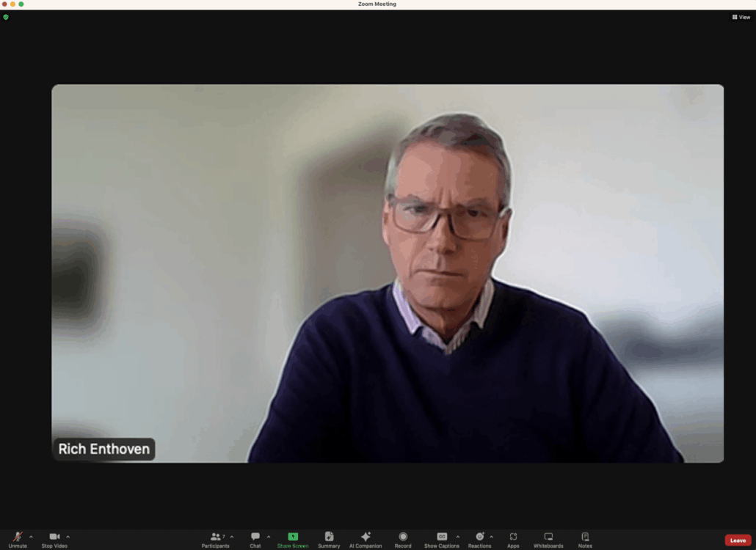Stop the camera video
This screenshot has width=756, height=550.
[x=54, y=538]
